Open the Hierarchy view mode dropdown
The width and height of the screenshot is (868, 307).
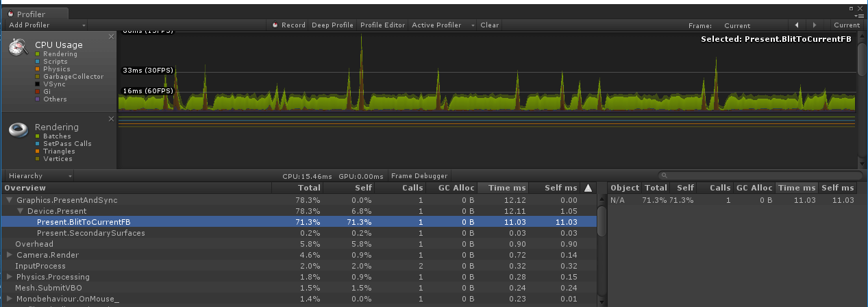click(39, 176)
